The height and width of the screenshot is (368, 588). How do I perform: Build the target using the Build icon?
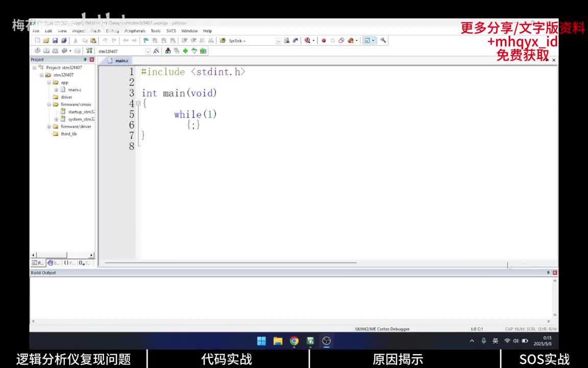46,51
